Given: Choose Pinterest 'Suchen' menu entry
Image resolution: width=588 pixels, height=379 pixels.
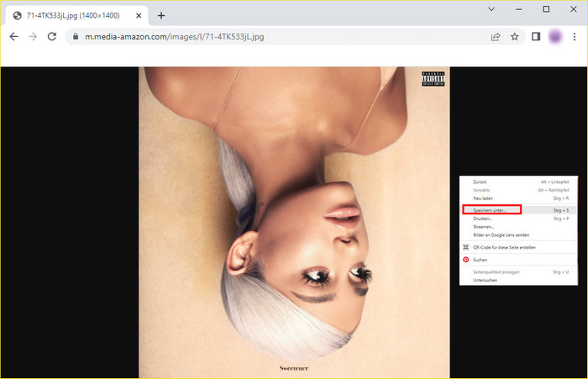Looking at the screenshot, I should [518, 260].
